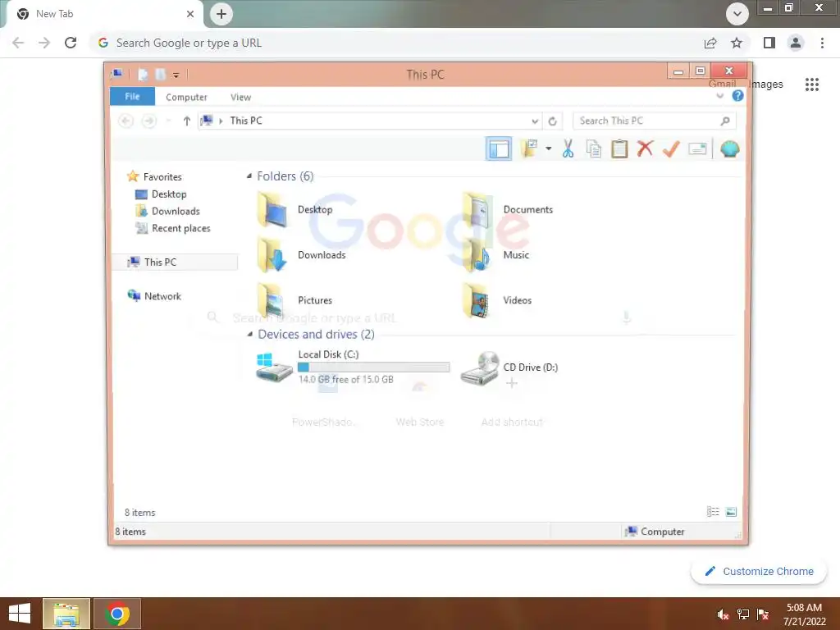
Task: Open Folder Options from the explorer toolbar
Action: click(x=529, y=148)
